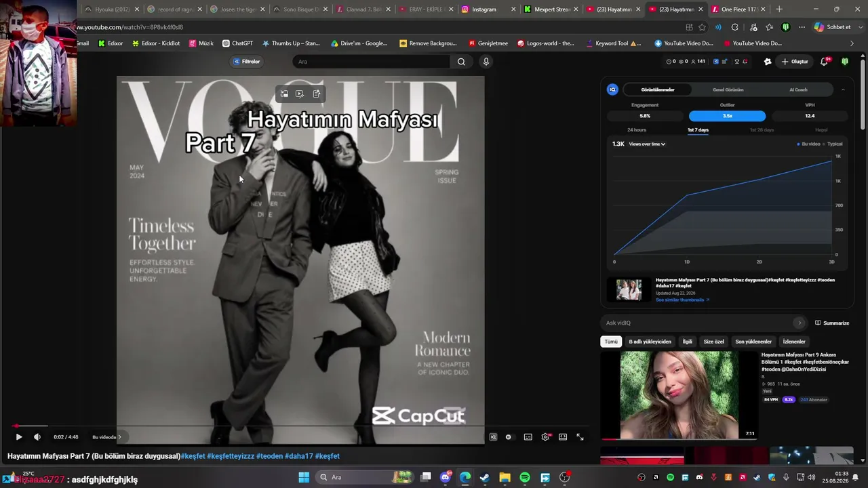Click the vidIQ icon in the player controls
The width and height of the screenshot is (868, 488).
[x=493, y=437]
